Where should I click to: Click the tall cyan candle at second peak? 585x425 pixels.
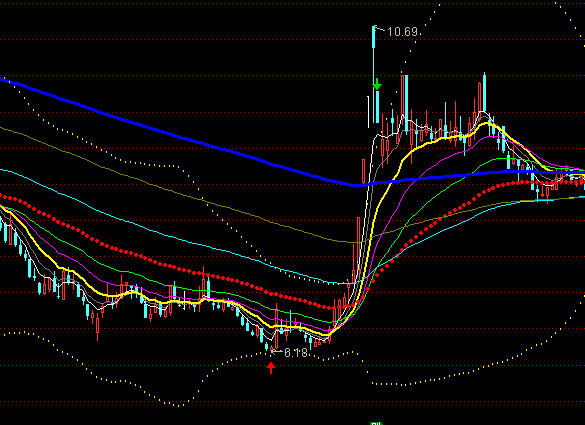[x=485, y=93]
